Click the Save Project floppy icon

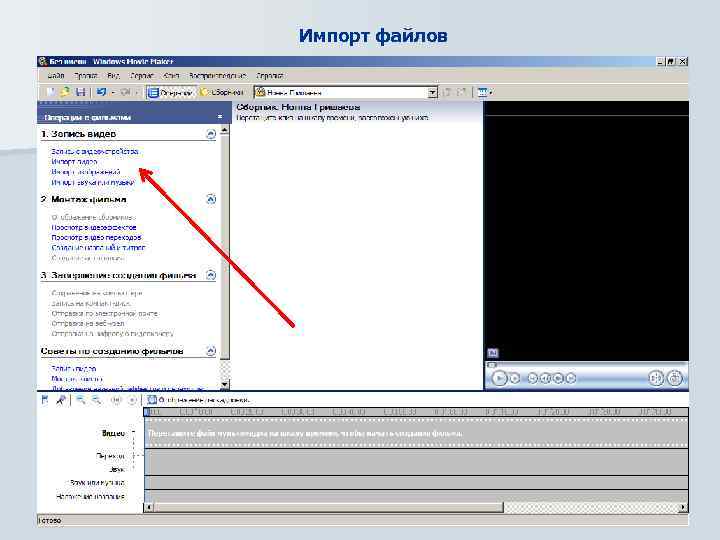[x=80, y=92]
